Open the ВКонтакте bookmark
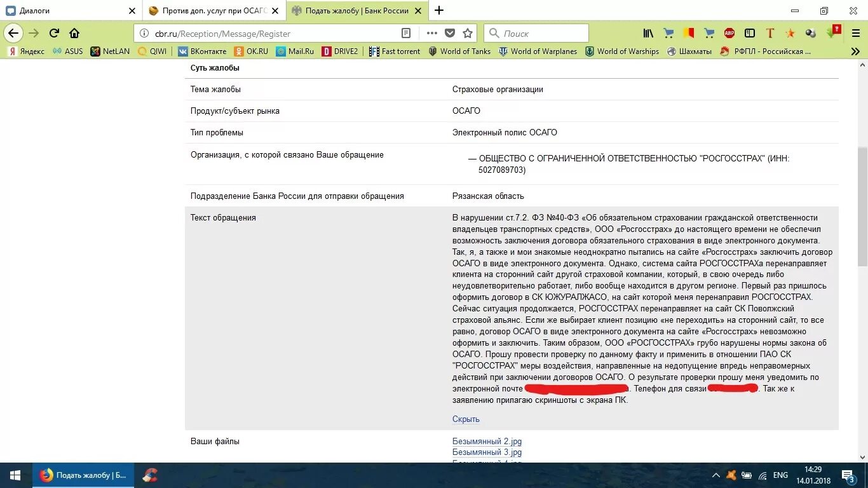 click(x=202, y=51)
